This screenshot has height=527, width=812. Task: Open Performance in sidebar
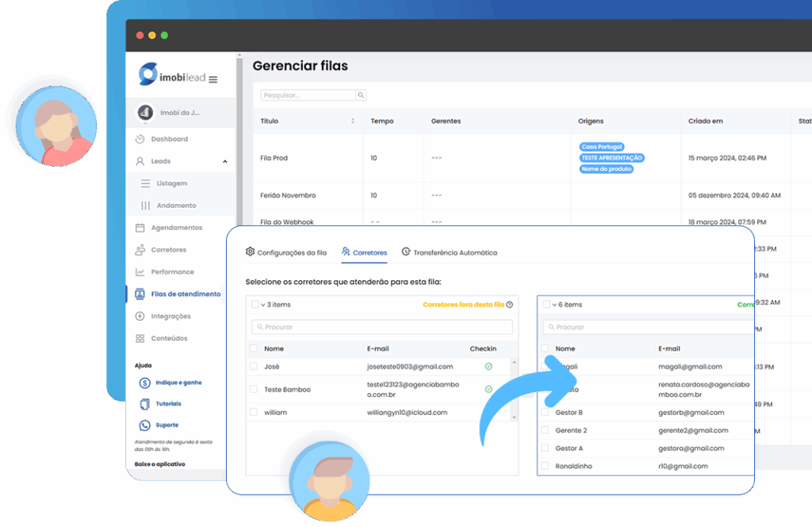tap(172, 272)
